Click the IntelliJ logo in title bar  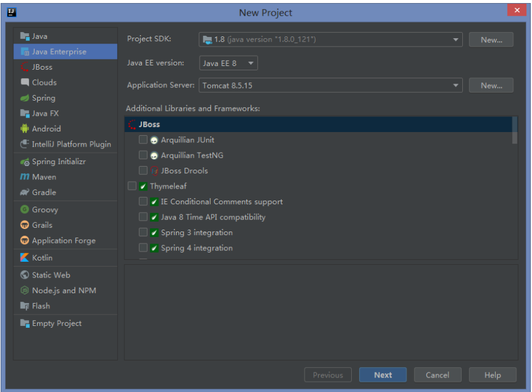pyautogui.click(x=12, y=13)
